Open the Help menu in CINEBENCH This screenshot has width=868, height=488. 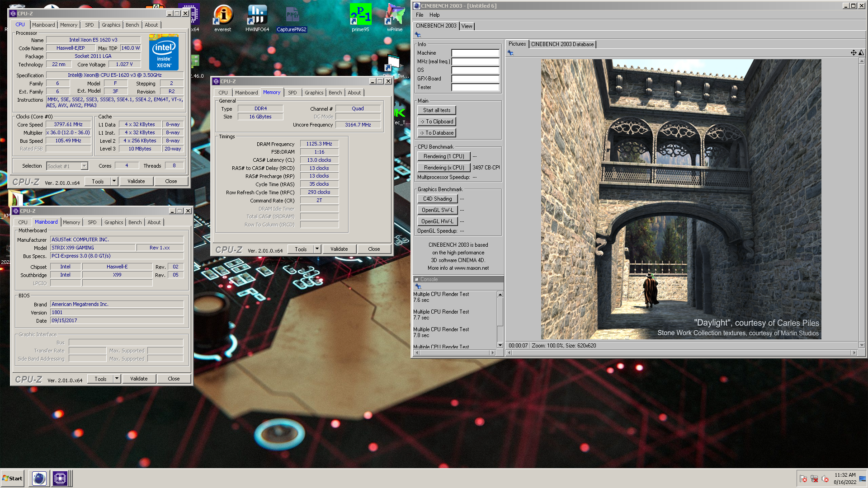point(434,15)
